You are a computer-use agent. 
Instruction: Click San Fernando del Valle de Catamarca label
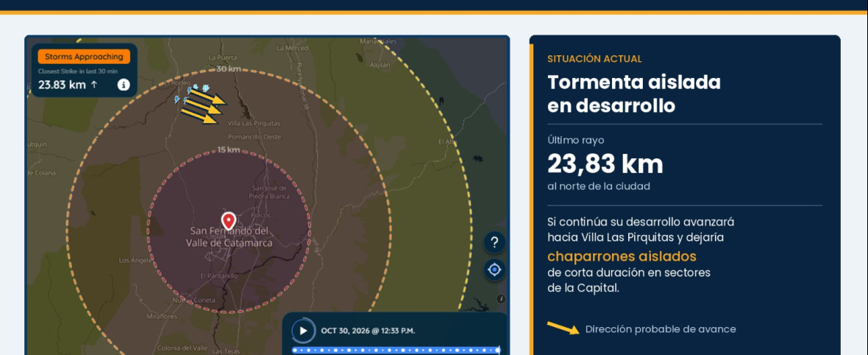230,237
